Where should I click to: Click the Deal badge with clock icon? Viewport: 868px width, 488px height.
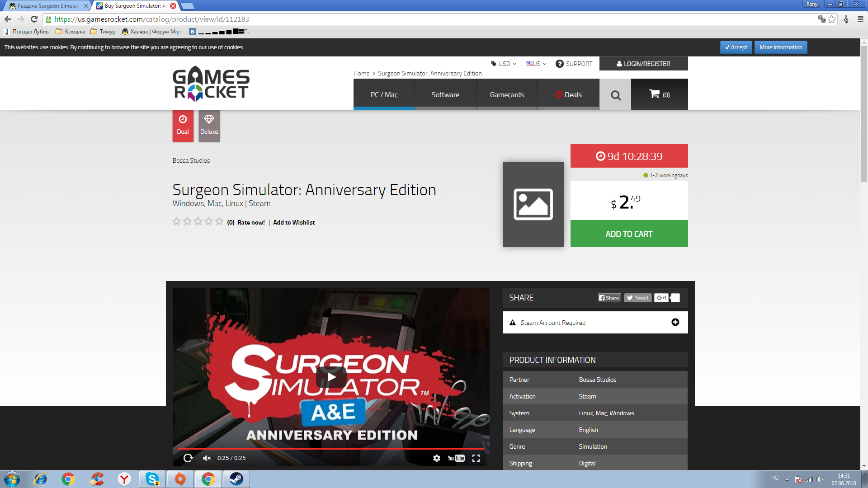pyautogui.click(x=183, y=126)
